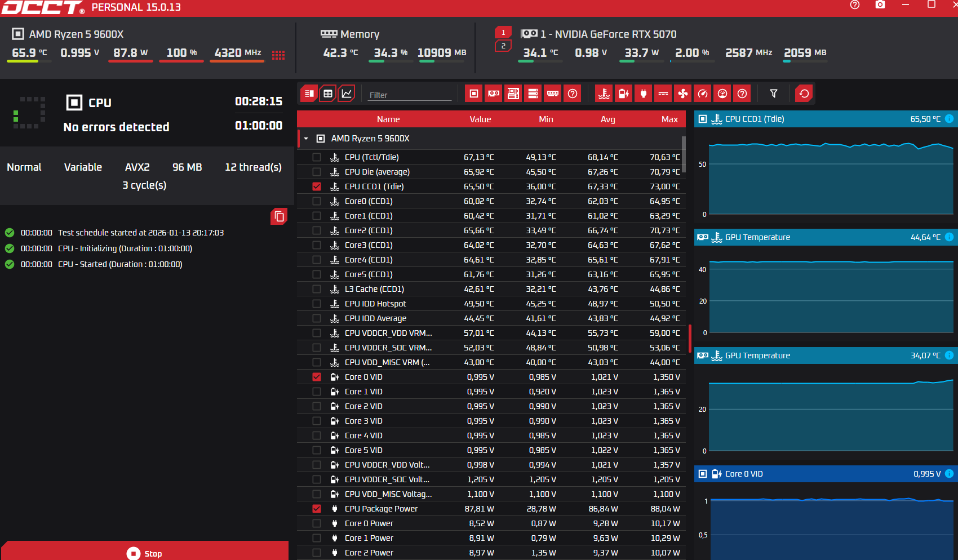Check the L3 Cache (CCD1) checkbox
The image size is (958, 560).
317,289
